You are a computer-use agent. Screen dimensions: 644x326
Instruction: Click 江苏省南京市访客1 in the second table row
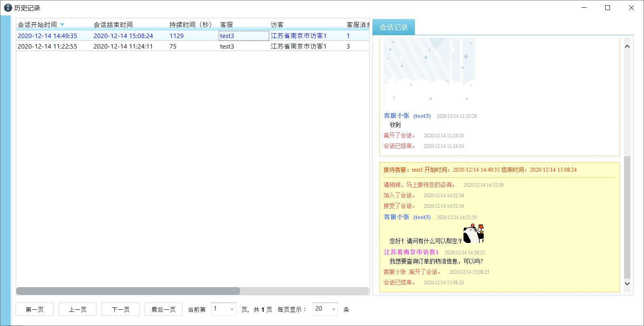[x=299, y=46]
